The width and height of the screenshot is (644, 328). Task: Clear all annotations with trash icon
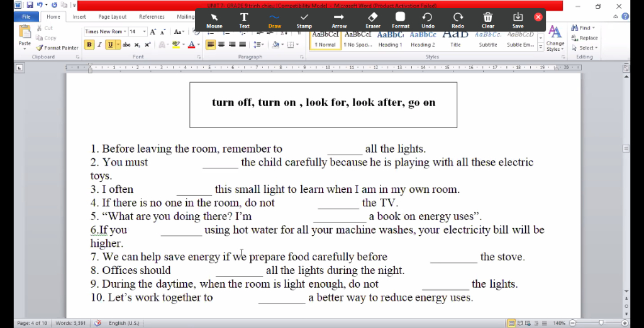[x=488, y=20]
